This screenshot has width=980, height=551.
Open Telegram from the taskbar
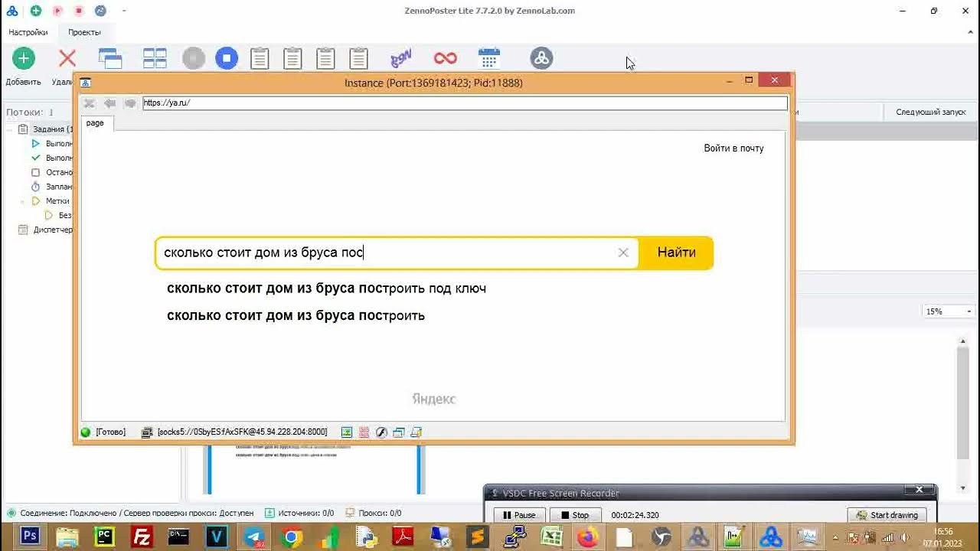point(253,537)
